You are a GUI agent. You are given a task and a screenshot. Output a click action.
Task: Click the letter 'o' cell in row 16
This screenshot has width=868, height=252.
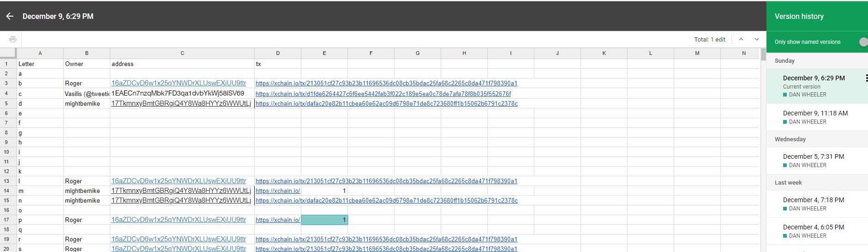tap(40, 210)
